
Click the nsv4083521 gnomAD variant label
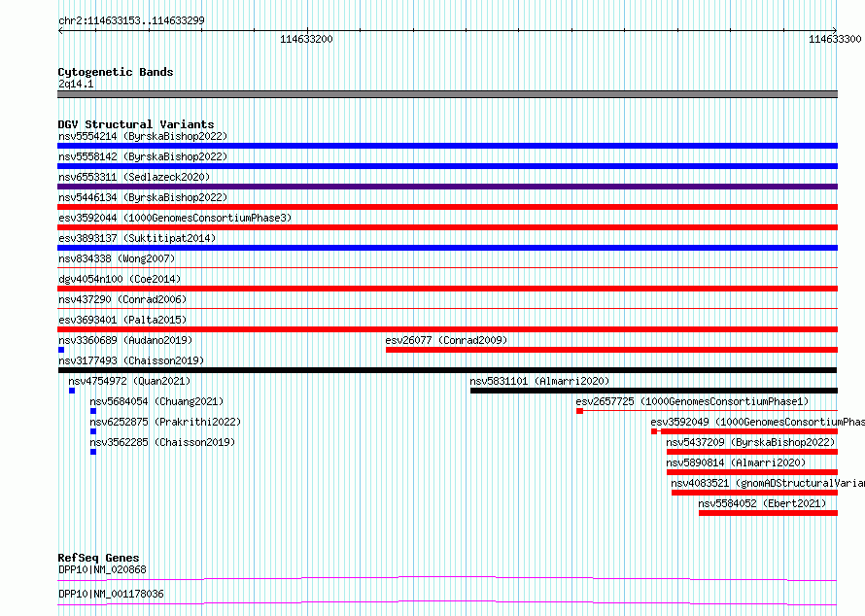768,483
